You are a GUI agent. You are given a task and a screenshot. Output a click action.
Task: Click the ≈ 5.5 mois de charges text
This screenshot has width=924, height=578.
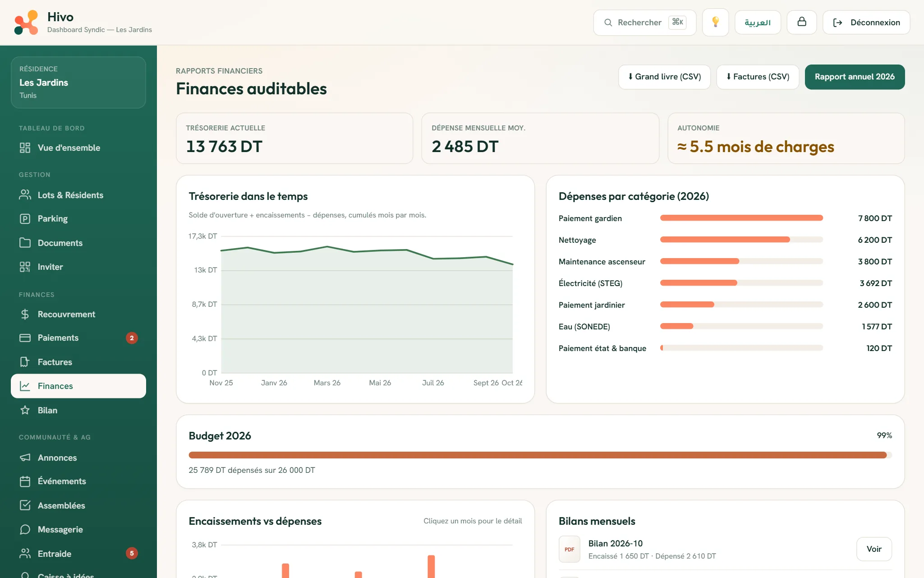coord(756,147)
